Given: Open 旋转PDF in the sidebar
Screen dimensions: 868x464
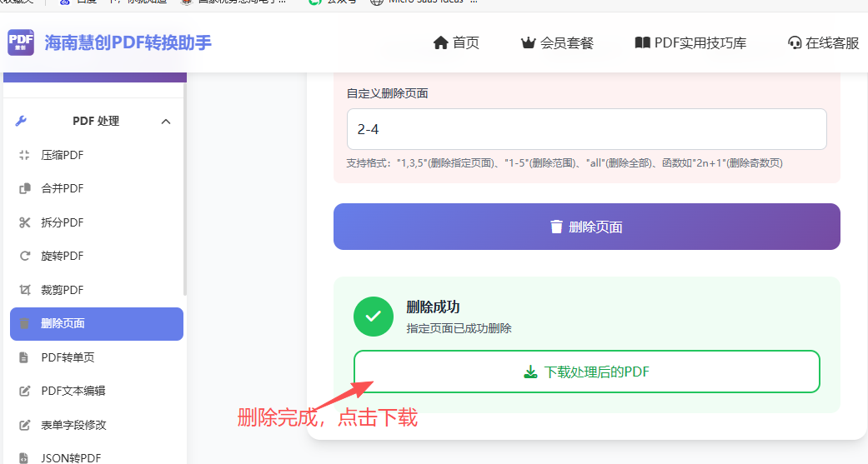Looking at the screenshot, I should pos(62,256).
